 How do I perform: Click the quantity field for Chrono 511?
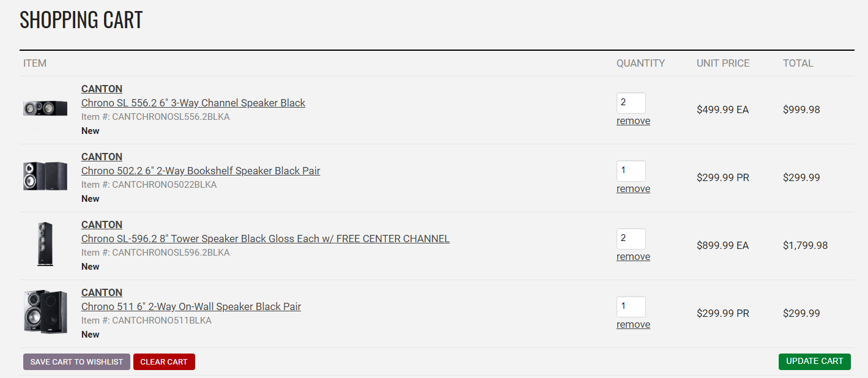(631, 306)
